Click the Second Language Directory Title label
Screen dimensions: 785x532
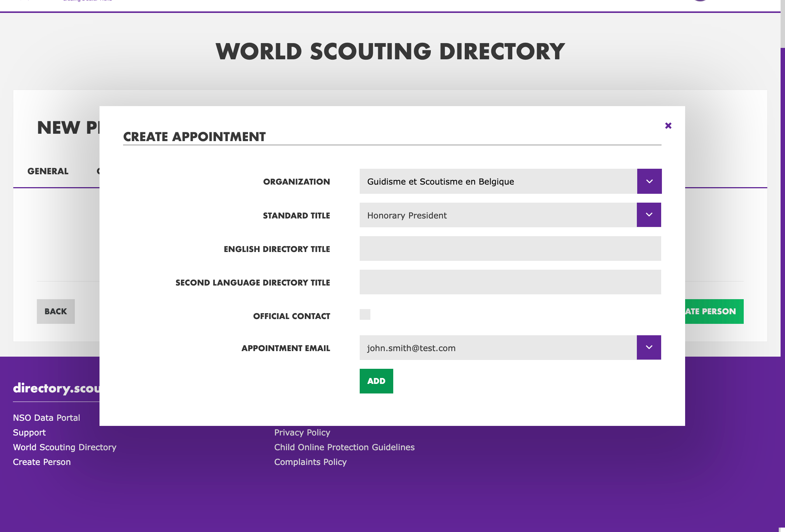pos(253,283)
